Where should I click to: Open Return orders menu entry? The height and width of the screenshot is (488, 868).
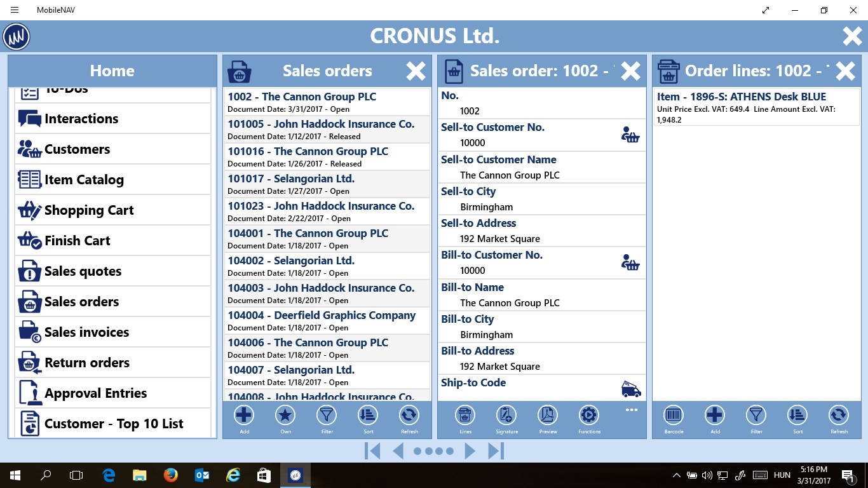(112, 363)
